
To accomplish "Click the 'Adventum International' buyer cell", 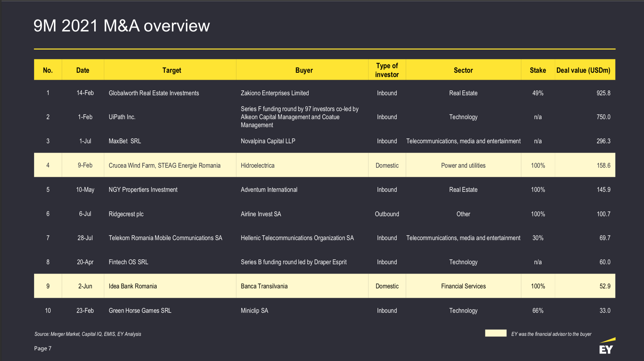I will click(269, 190).
